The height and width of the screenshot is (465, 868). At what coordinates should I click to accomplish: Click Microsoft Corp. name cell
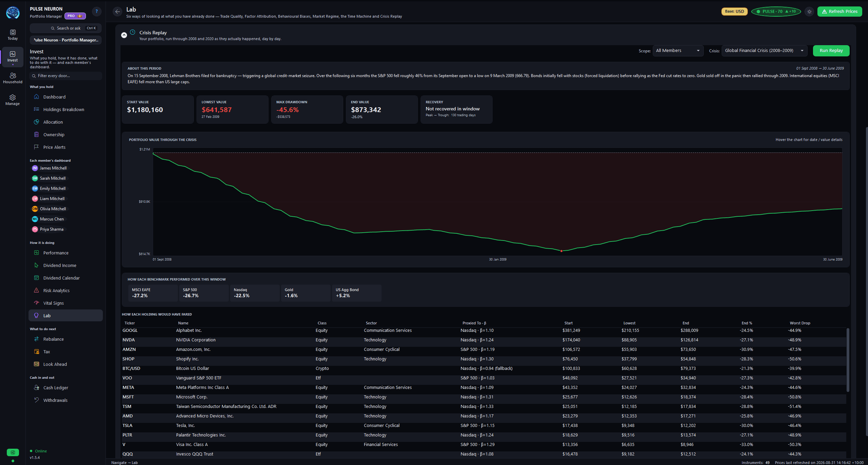pos(192,397)
